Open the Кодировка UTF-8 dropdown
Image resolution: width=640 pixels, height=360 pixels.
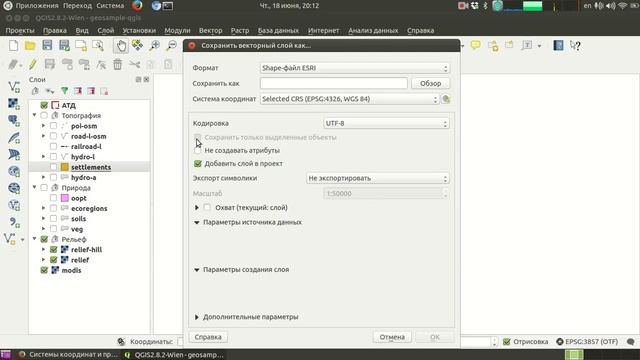[x=386, y=123]
